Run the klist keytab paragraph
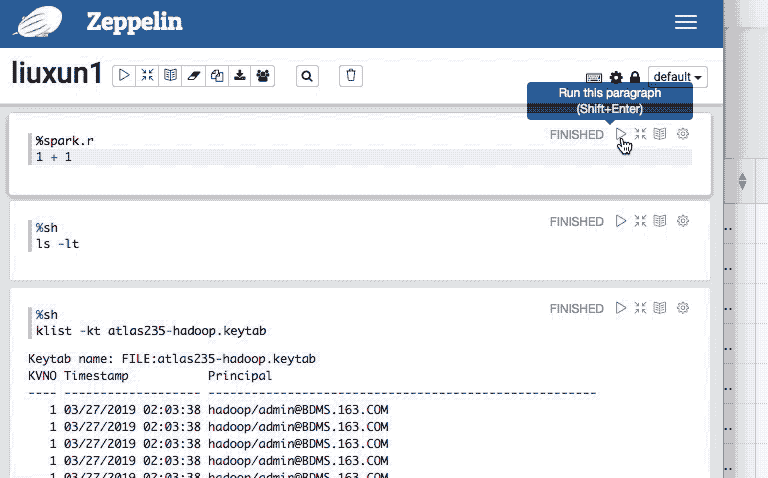Screen dimensions: 768x478 click(x=621, y=308)
